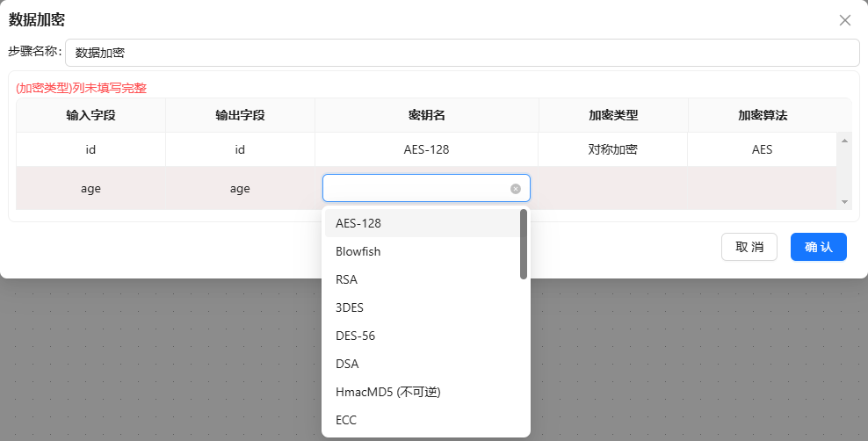Clear the key name dropdown input
The width and height of the screenshot is (868, 441).
[x=516, y=189]
